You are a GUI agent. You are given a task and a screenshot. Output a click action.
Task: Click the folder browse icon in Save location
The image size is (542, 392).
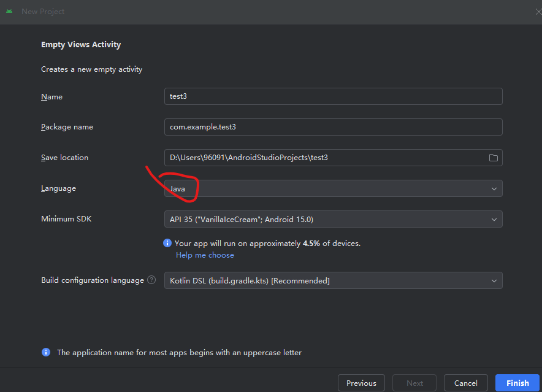coord(494,158)
